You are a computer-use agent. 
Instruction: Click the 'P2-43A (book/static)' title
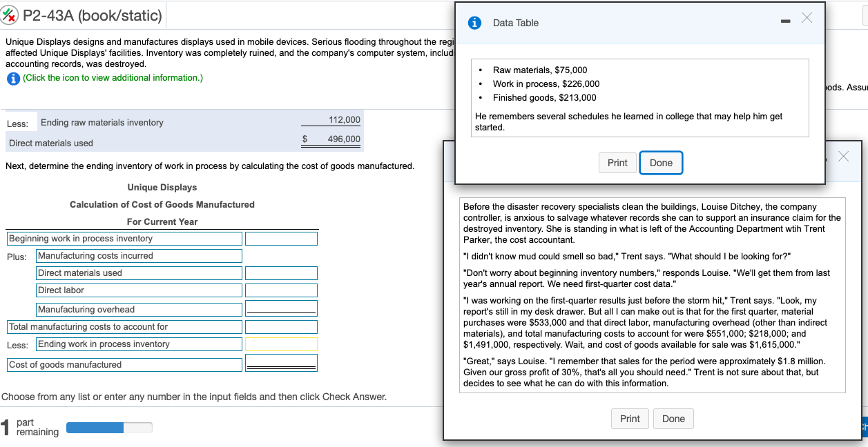click(x=92, y=15)
